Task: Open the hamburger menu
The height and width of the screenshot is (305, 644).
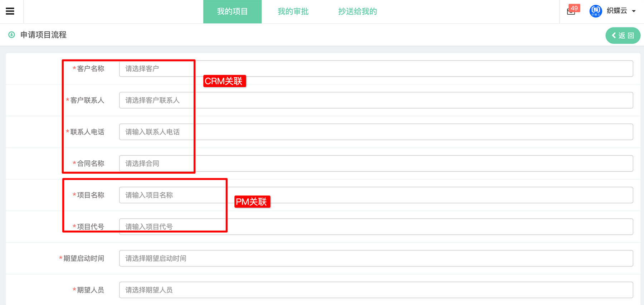Action: pyautogui.click(x=10, y=11)
